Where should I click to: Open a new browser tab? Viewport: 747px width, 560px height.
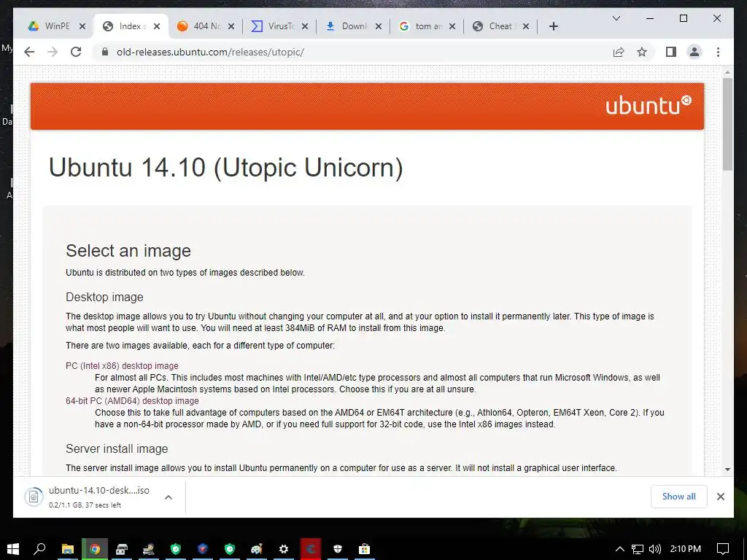click(553, 26)
